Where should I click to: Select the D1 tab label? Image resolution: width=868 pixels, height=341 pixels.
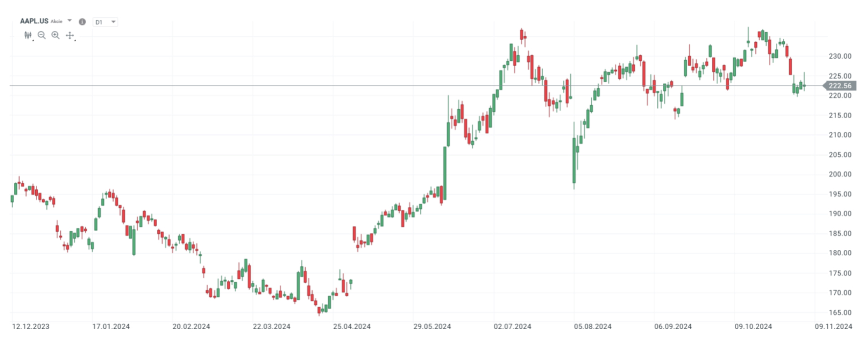tap(99, 22)
